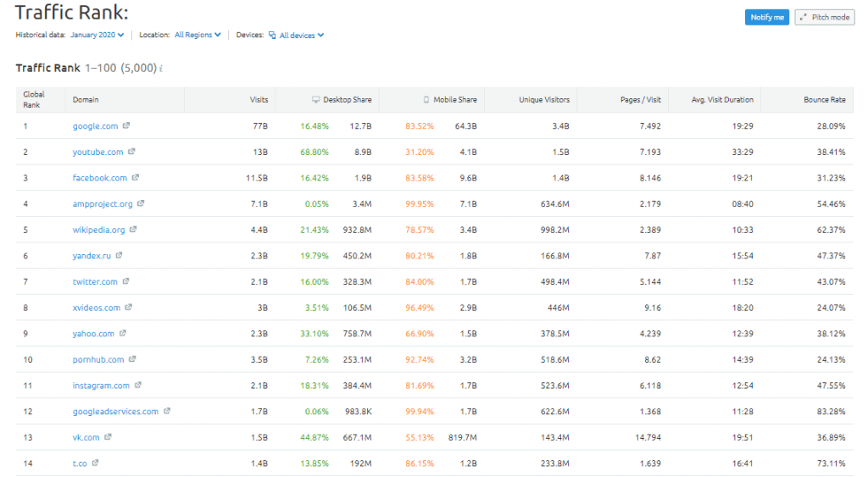This screenshot has width=868, height=477.
Task: Select 634.6M unique visitors for ampproject.org
Action: 554,204
